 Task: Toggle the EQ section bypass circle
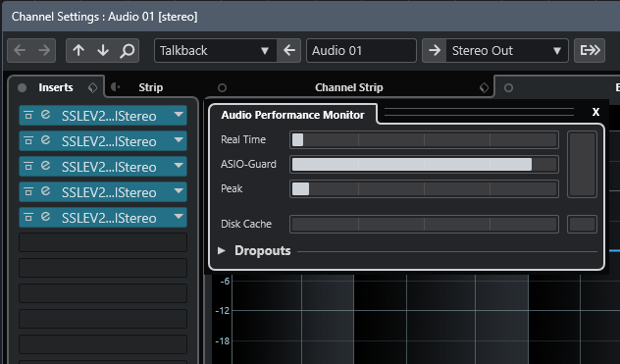click(x=508, y=87)
